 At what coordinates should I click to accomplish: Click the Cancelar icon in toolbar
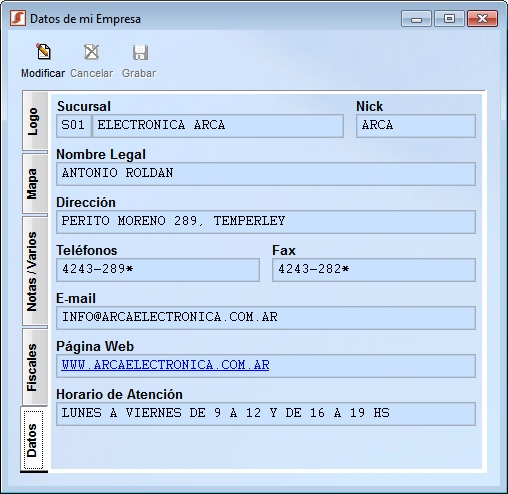pos(91,52)
